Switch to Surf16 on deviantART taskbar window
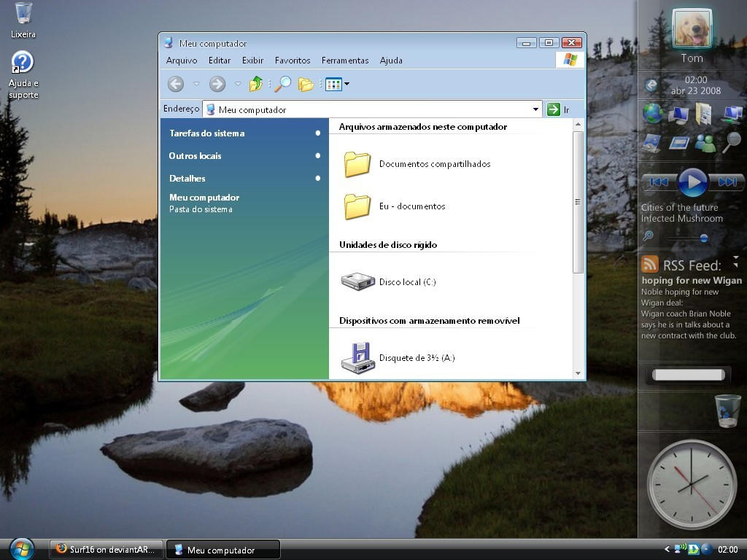 (107, 550)
